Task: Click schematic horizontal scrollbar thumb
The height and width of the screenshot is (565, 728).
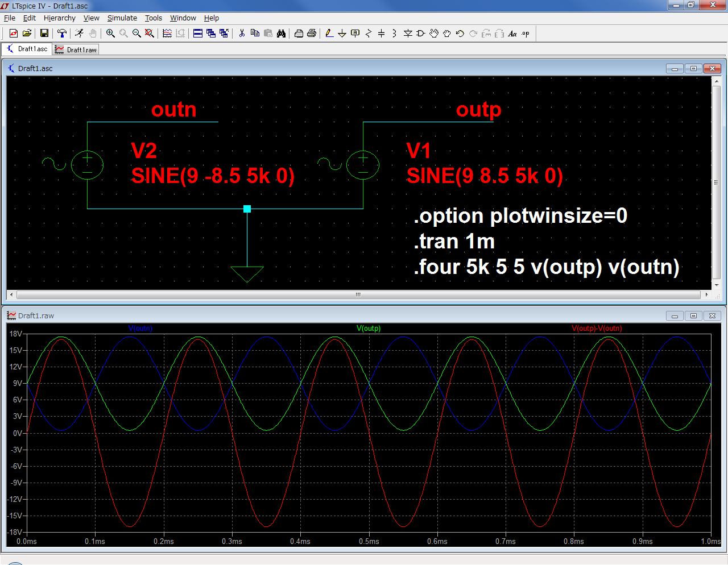Action: tap(358, 294)
